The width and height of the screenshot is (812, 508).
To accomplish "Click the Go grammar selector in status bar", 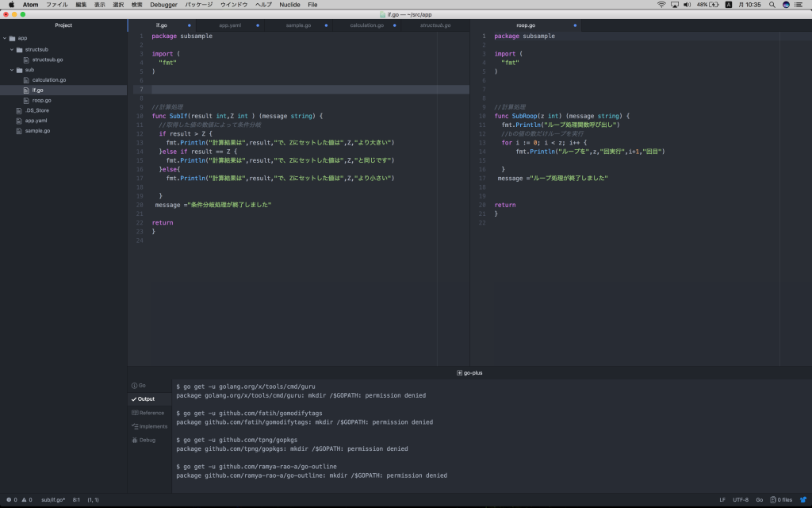I will [x=759, y=500].
